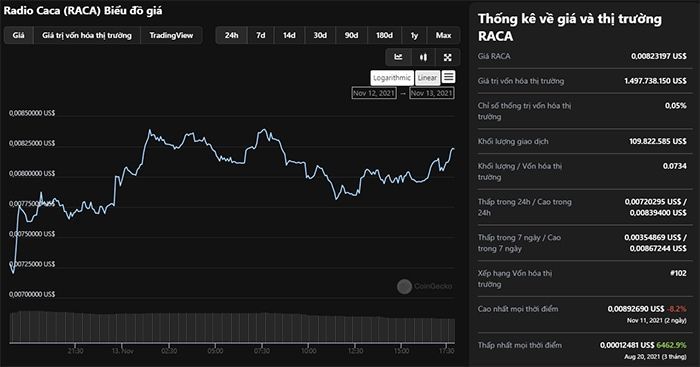Click the Thấp nhất mọi thời điểm label

(520, 345)
